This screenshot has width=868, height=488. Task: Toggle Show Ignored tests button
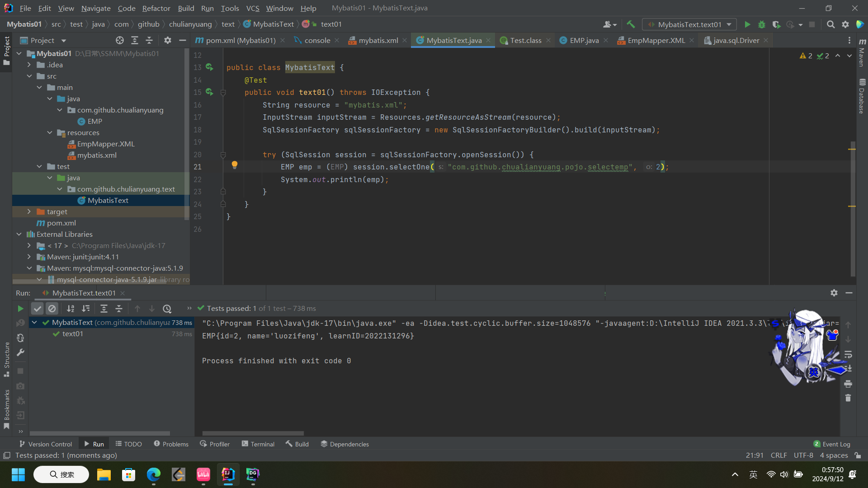pyautogui.click(x=52, y=309)
